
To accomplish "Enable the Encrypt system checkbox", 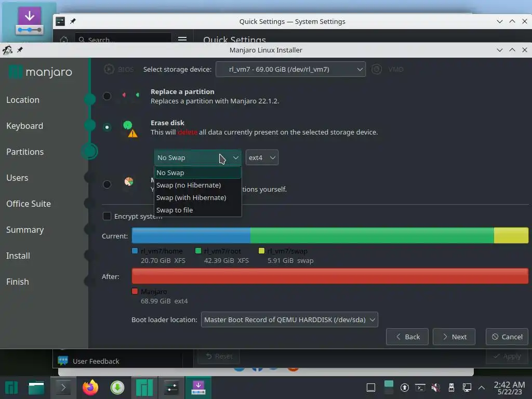I will [x=107, y=216].
